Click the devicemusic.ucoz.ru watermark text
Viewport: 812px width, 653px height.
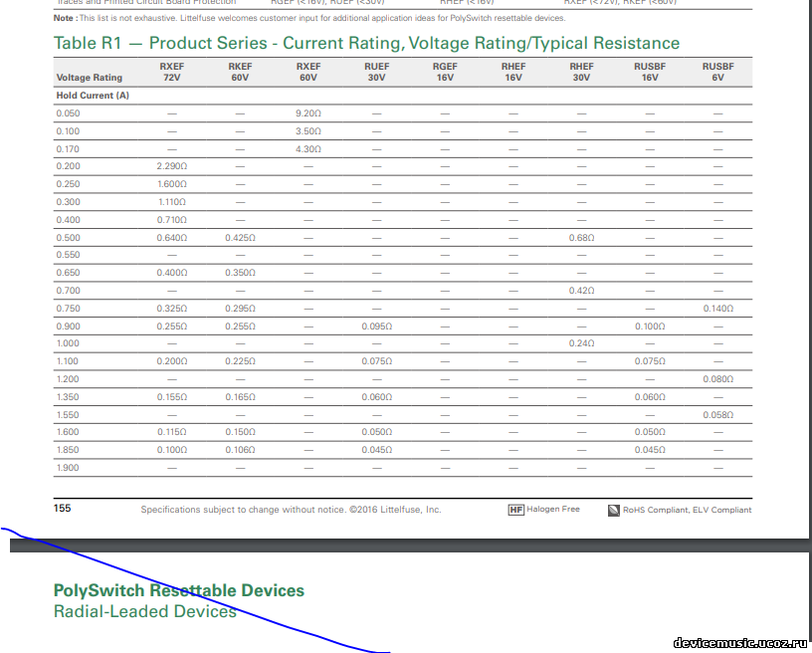coord(738,642)
